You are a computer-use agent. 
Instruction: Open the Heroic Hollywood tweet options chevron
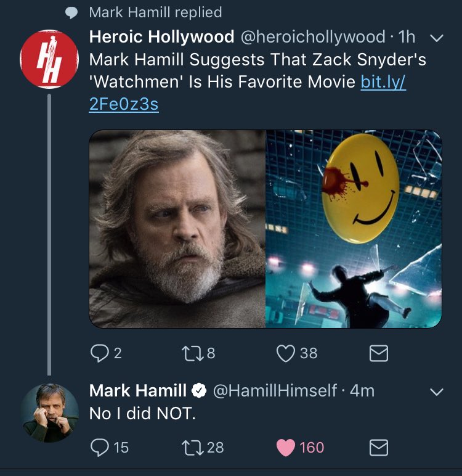(437, 38)
